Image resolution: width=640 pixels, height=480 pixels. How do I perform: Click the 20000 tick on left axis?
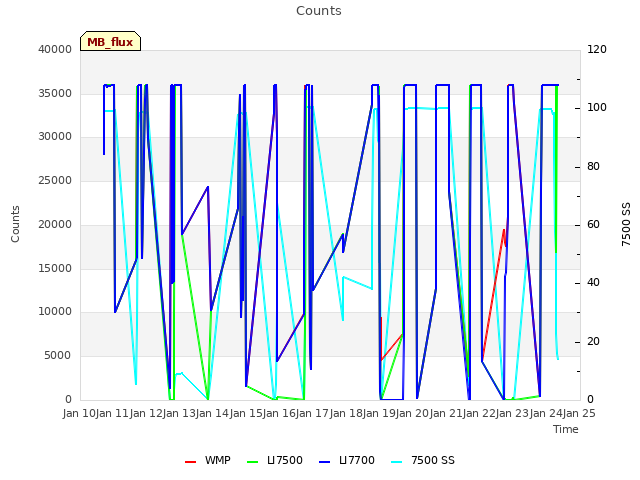[x=55, y=224]
